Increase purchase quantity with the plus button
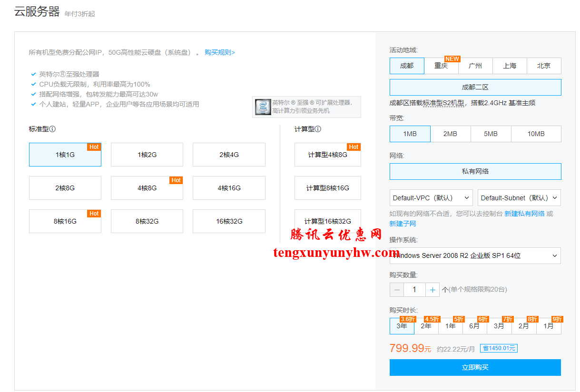580x392 pixels. pyautogui.click(x=432, y=289)
